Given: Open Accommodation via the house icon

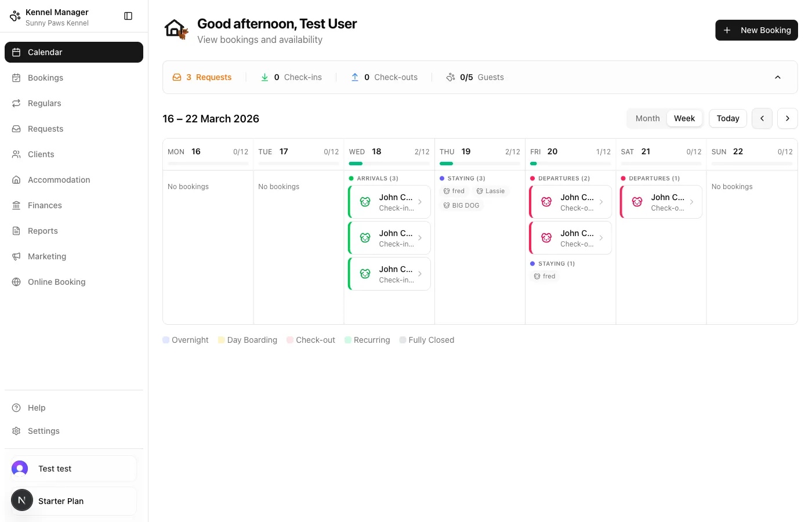Looking at the screenshot, I should click(x=16, y=180).
